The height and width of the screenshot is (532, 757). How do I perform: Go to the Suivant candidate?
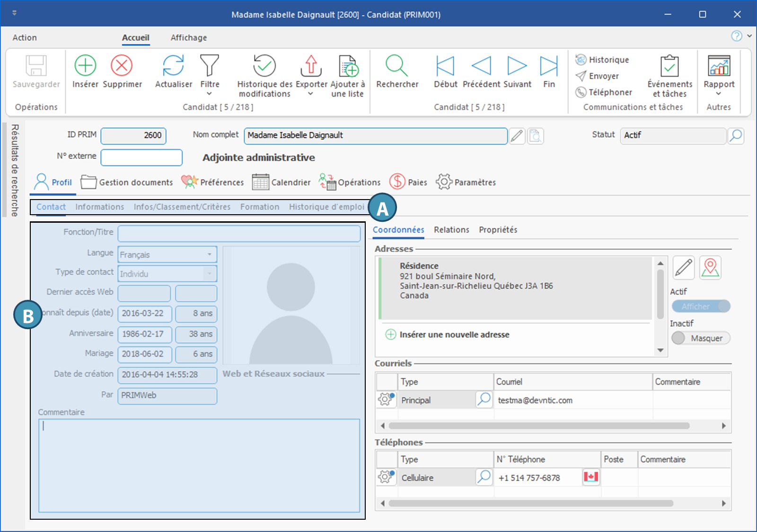pyautogui.click(x=517, y=66)
